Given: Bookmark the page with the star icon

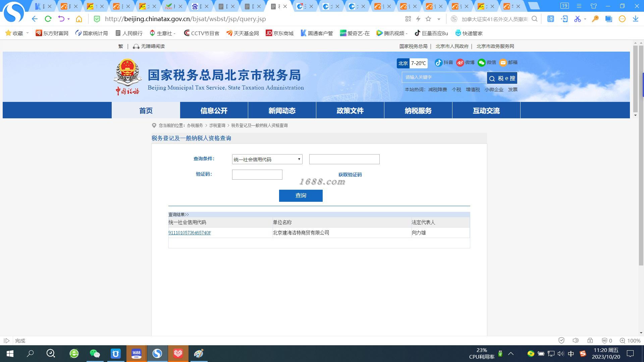Looking at the screenshot, I should [428, 19].
